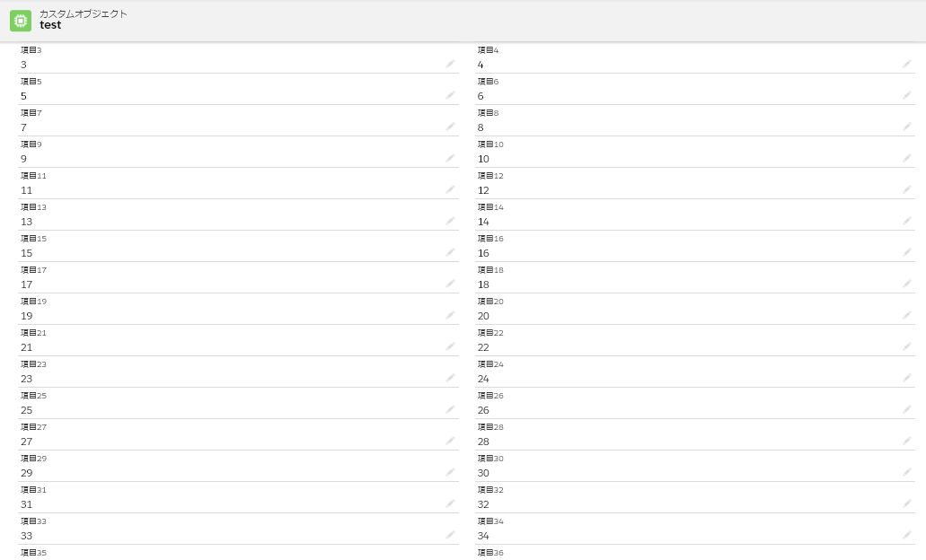Click the edit pencil for 項目3
Image resolution: width=926 pixels, height=560 pixels.
pos(450,64)
